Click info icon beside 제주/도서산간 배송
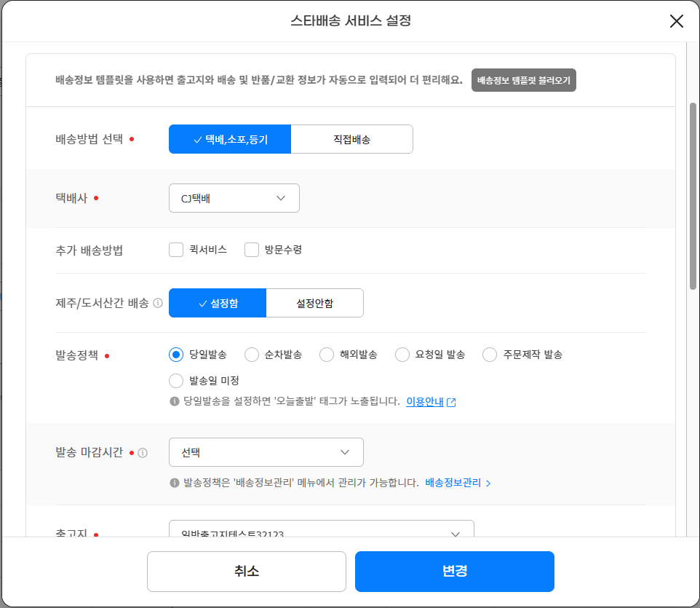 (158, 304)
